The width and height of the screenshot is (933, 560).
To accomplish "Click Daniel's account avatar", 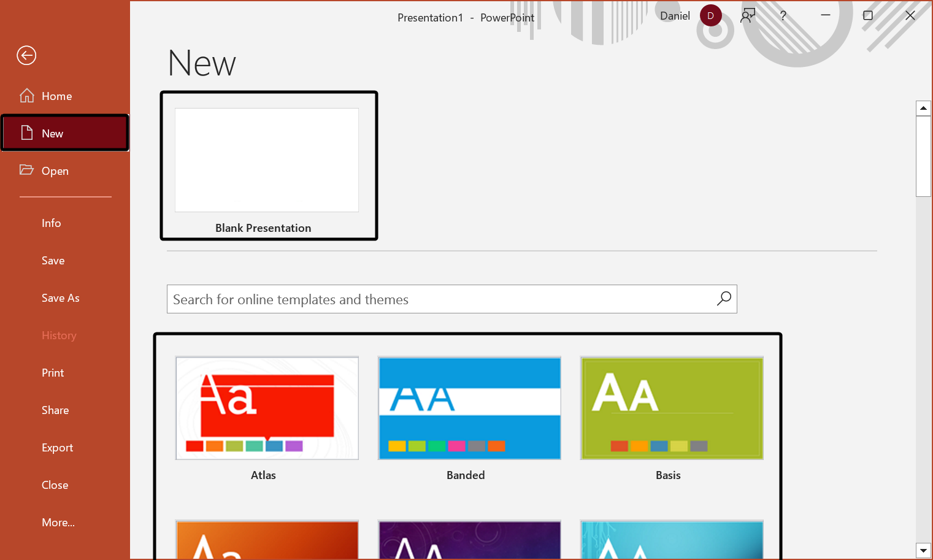I will pyautogui.click(x=710, y=16).
